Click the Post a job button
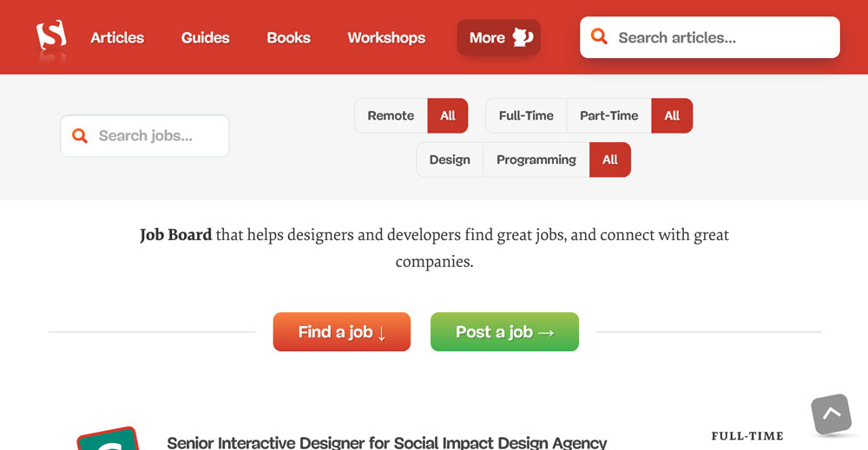This screenshot has width=868, height=450. pos(504,332)
